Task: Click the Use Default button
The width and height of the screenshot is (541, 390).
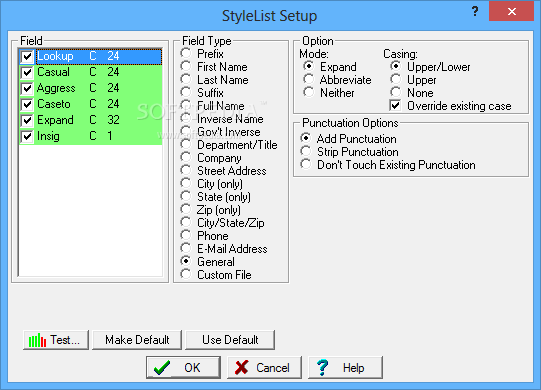Action: (x=230, y=340)
